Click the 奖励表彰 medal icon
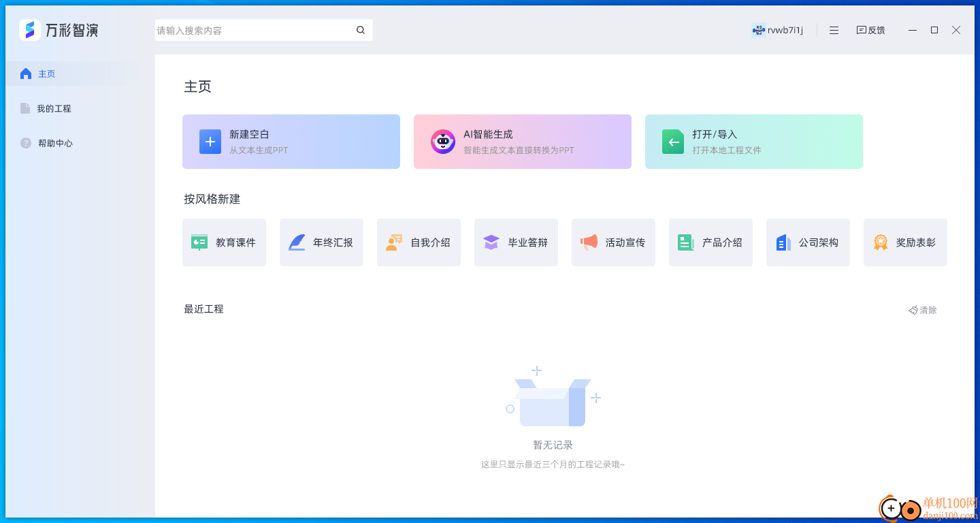 point(881,242)
